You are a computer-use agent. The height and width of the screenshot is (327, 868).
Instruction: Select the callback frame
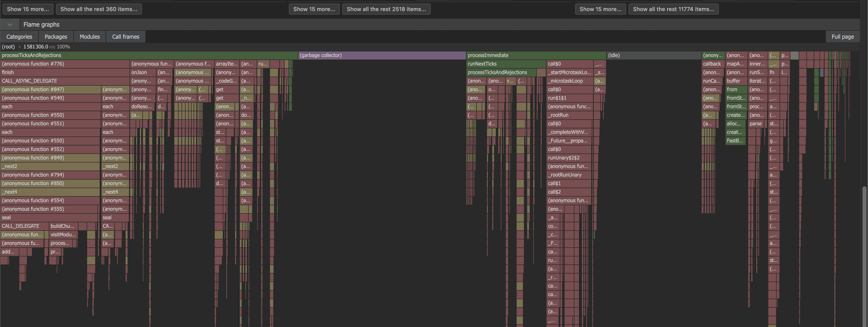[x=713, y=64]
